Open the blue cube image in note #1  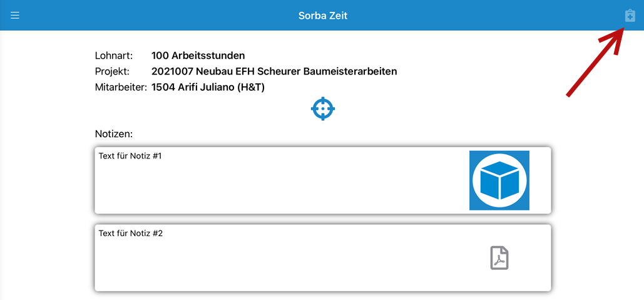coord(499,180)
